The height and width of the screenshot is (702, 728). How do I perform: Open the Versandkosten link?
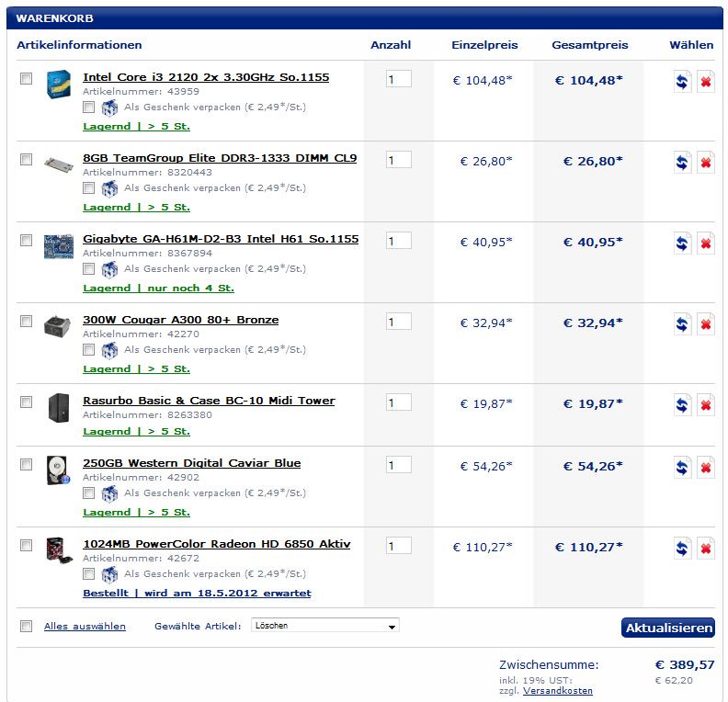point(559,691)
